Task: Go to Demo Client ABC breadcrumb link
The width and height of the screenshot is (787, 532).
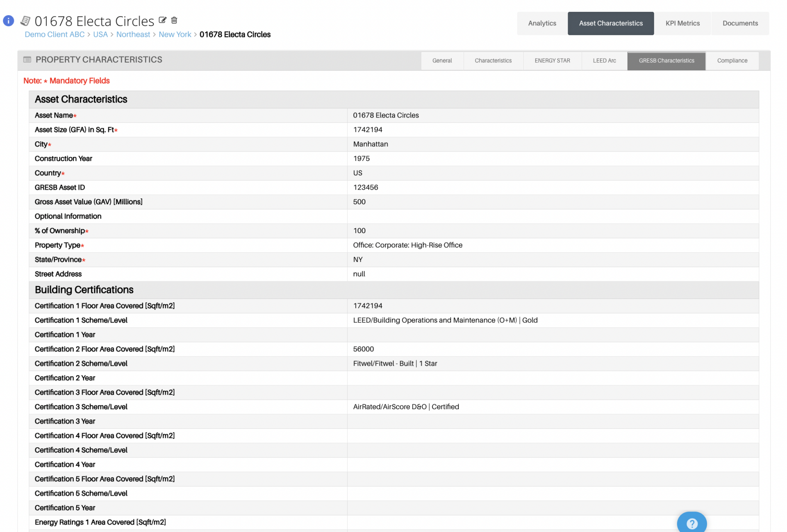Action: click(x=55, y=34)
